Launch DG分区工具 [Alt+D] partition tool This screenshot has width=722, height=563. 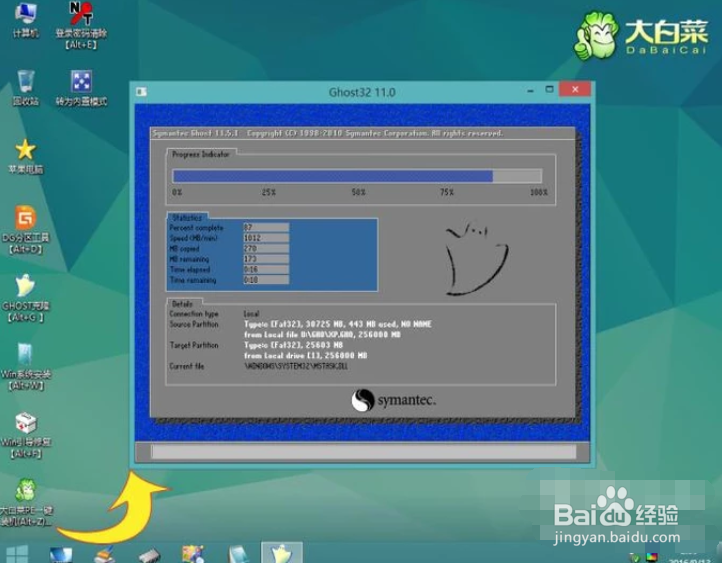click(x=26, y=229)
